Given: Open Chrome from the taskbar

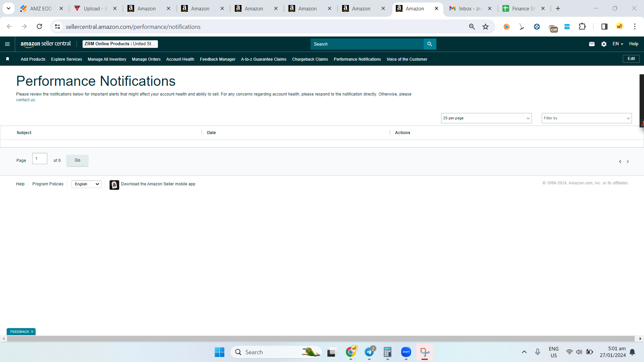Looking at the screenshot, I should click(351, 352).
